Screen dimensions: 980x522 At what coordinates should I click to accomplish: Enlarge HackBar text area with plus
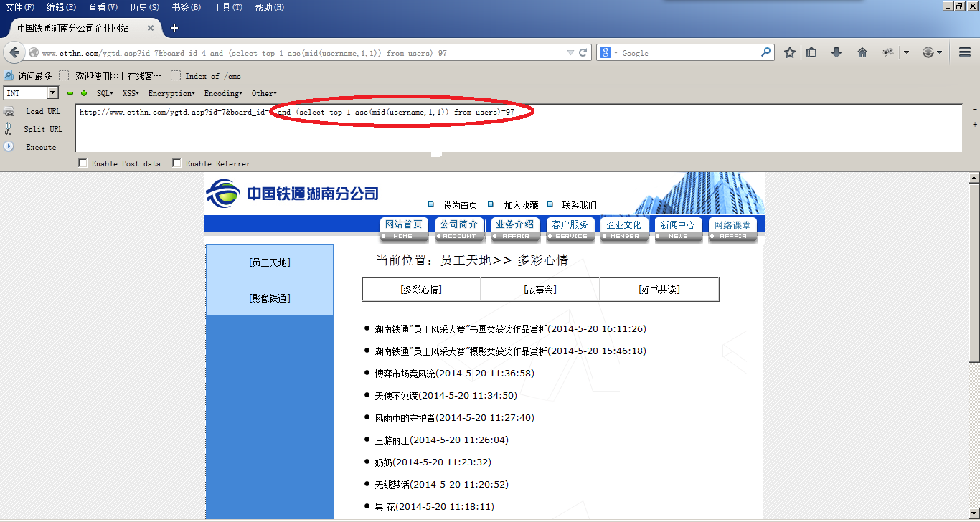tap(975, 125)
